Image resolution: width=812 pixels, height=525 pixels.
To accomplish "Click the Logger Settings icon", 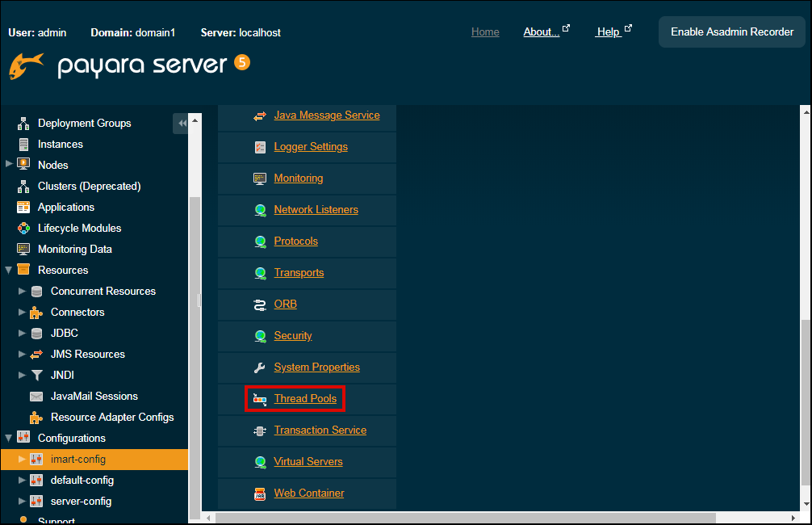I will [260, 147].
